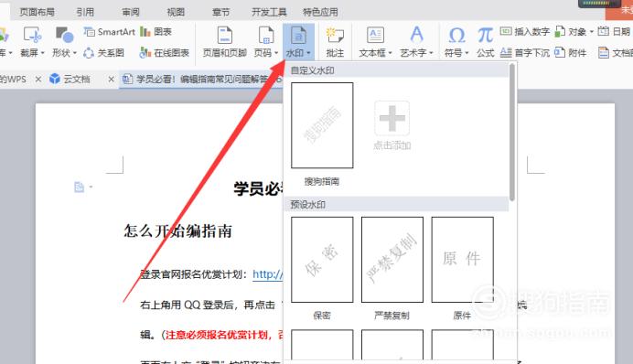The width and height of the screenshot is (633, 364).
Task: Insert an 附件 attachment
Action: (x=571, y=52)
